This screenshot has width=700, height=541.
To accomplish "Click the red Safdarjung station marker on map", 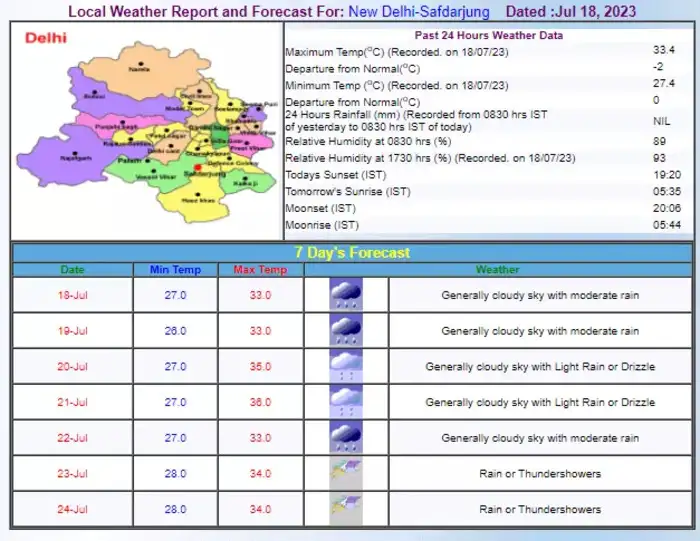I will pos(198,167).
